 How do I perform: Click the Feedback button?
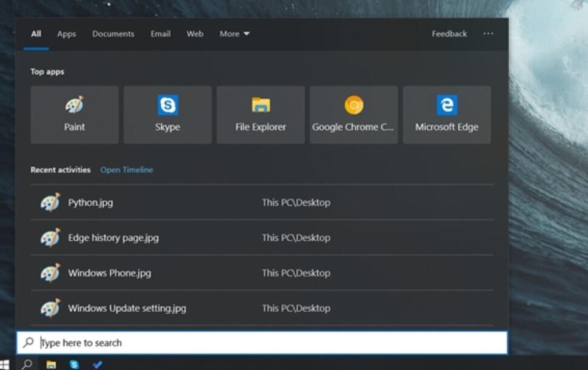tap(449, 34)
